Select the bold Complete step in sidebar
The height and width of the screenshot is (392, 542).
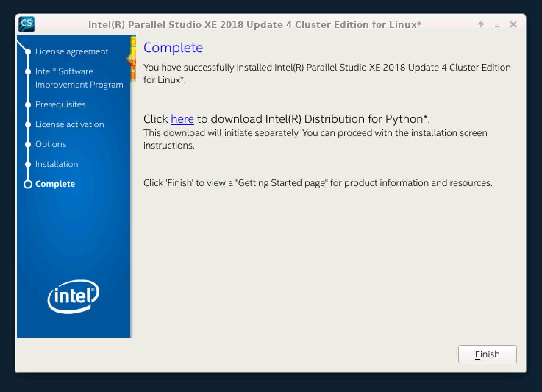(55, 184)
